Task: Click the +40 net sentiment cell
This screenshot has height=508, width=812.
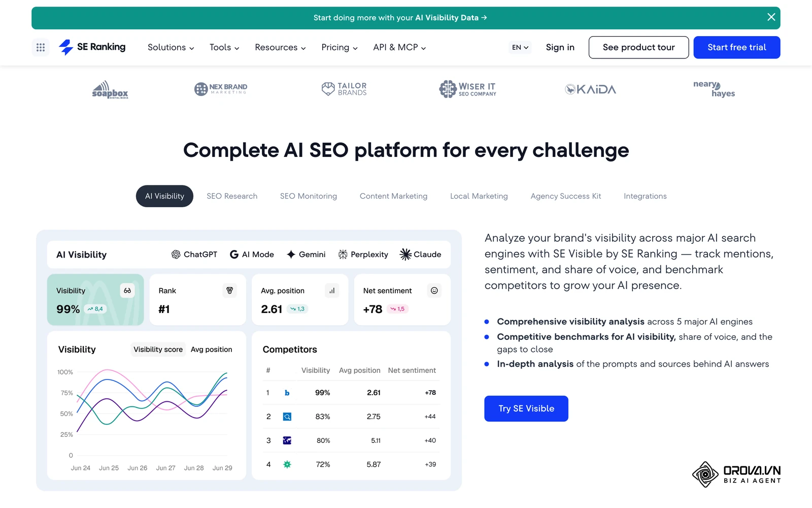Action: click(430, 440)
